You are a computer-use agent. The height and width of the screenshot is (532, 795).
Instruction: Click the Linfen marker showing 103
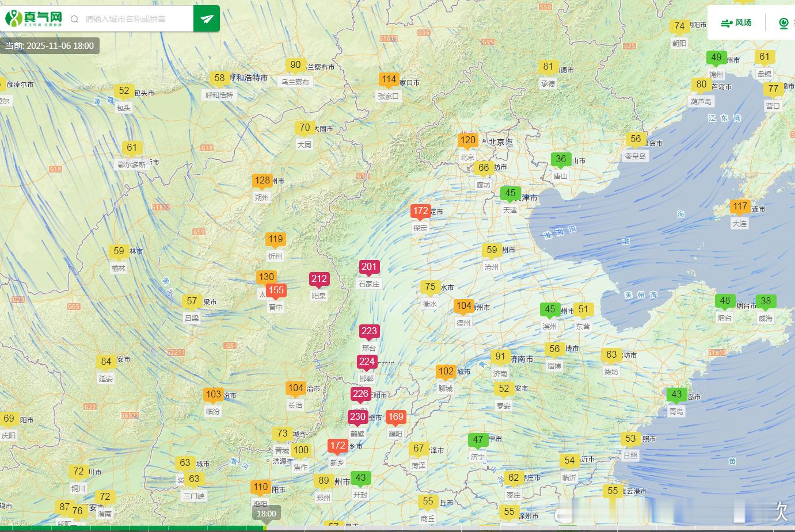213,395
